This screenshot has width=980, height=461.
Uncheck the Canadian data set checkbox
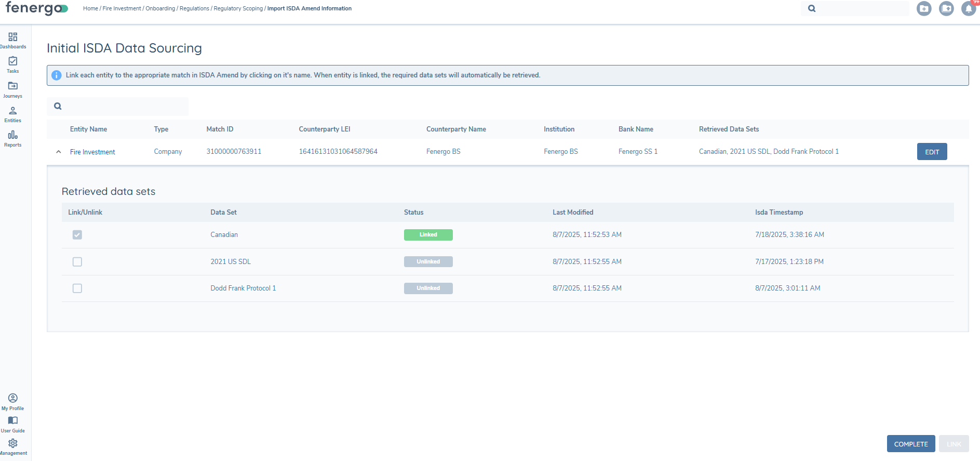77,235
